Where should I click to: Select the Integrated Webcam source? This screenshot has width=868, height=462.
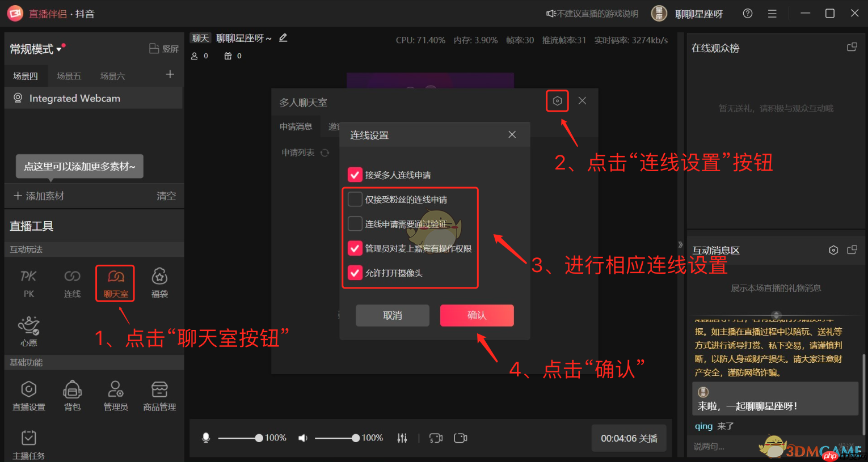pos(74,98)
